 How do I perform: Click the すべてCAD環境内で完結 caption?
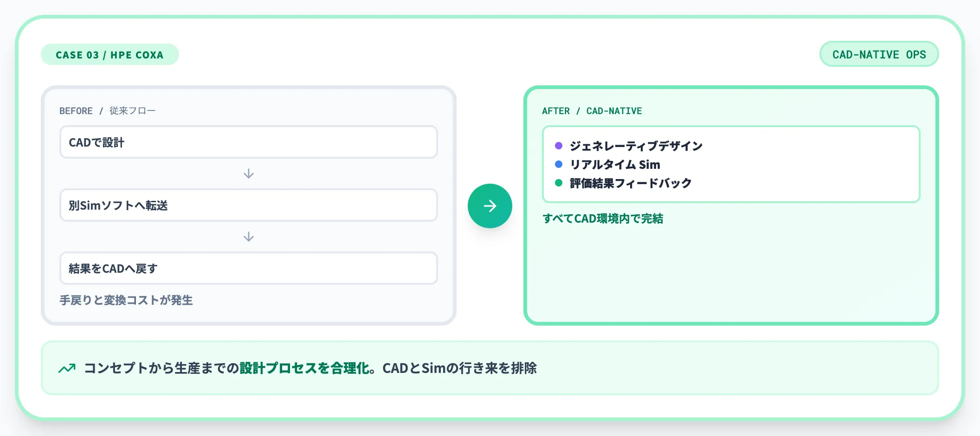tap(603, 218)
